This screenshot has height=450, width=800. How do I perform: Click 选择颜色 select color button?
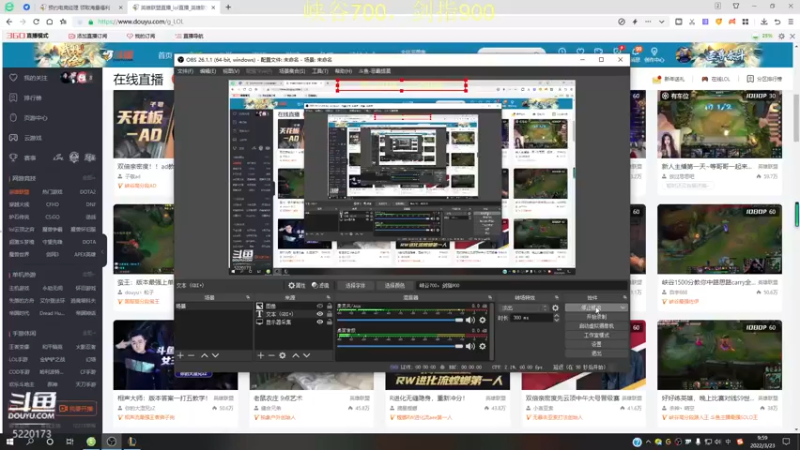394,286
